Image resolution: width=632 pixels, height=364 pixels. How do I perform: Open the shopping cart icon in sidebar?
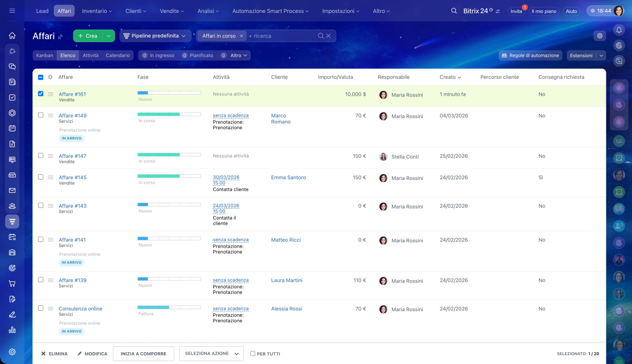(12, 284)
